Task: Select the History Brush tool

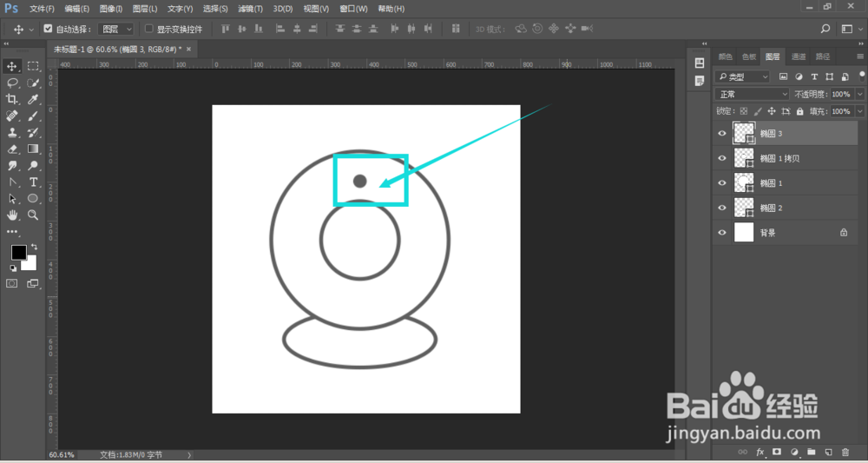Action: point(33,132)
